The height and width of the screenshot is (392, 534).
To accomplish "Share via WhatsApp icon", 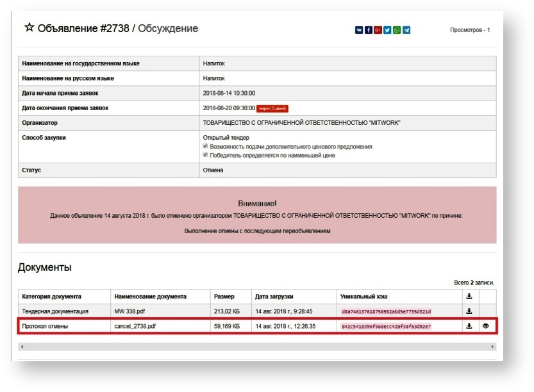I will click(397, 30).
